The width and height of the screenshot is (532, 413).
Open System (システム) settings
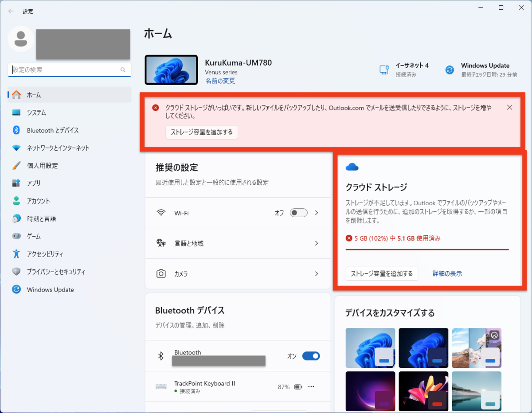tap(70, 113)
